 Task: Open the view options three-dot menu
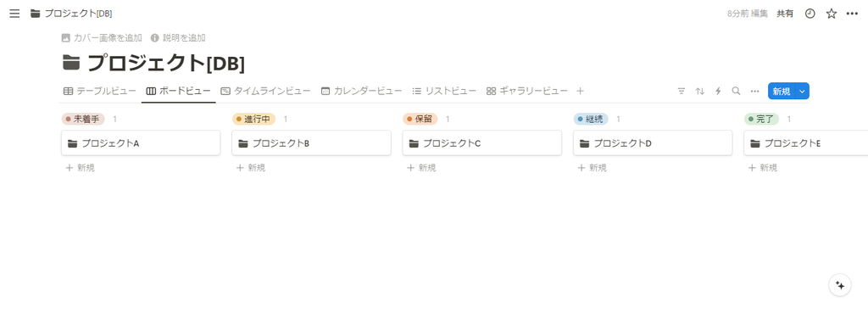point(754,91)
